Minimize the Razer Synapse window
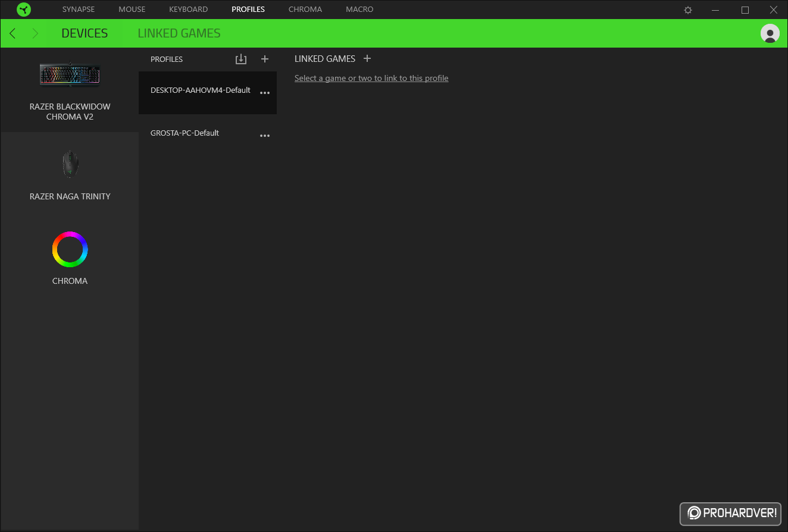This screenshot has width=788, height=532. point(717,10)
